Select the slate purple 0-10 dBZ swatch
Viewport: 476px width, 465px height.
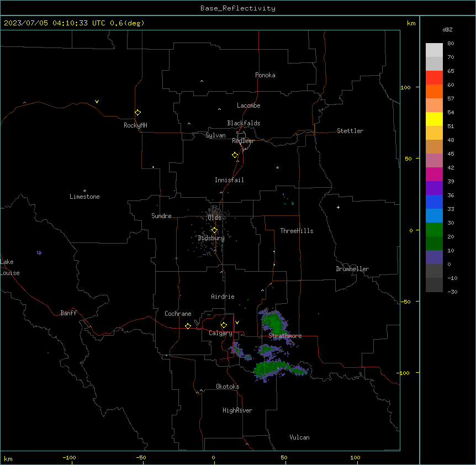point(434,257)
